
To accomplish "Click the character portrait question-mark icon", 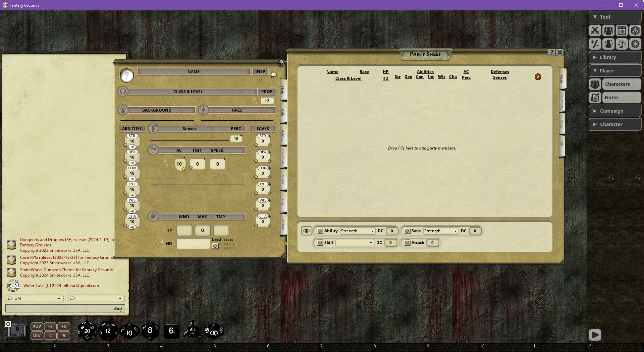I will pyautogui.click(x=127, y=76).
